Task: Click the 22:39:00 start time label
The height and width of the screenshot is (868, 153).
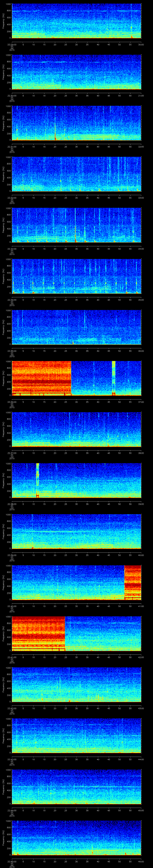Action: (12, 555)
